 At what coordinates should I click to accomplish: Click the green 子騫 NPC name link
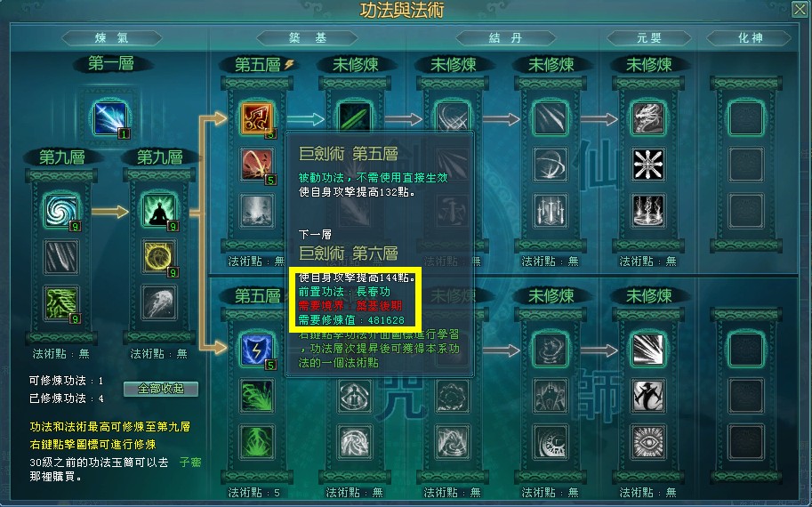coord(190,462)
